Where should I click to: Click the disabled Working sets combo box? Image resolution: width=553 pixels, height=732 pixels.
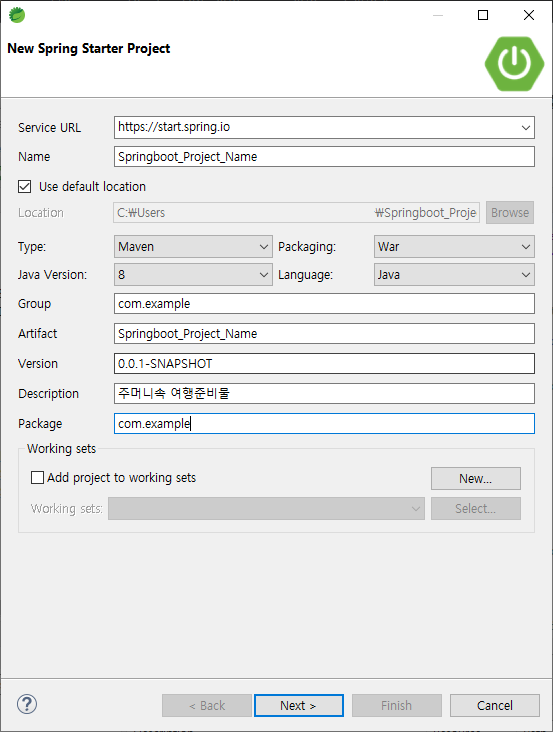tap(266, 508)
